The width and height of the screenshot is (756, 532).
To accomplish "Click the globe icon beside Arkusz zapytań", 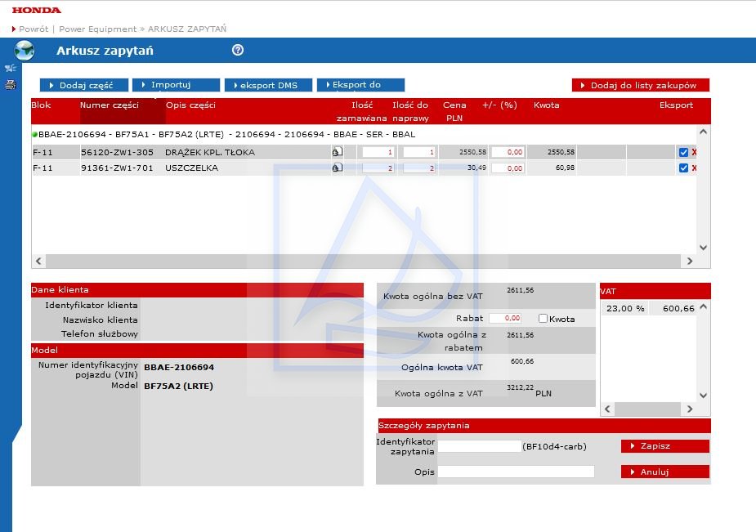I will [x=25, y=51].
